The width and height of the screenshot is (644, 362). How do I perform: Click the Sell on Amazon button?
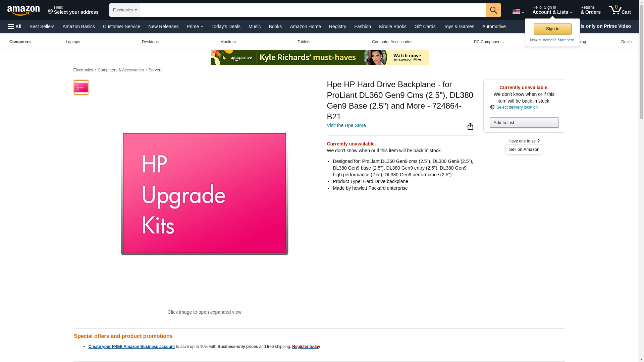(524, 149)
